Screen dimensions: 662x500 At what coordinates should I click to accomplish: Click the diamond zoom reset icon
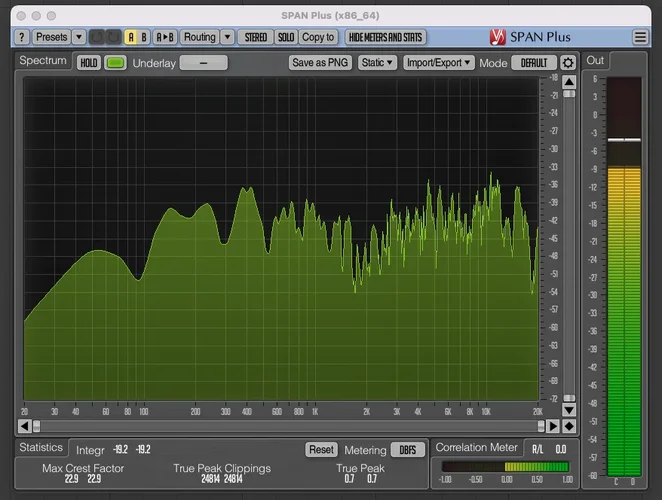click(568, 426)
